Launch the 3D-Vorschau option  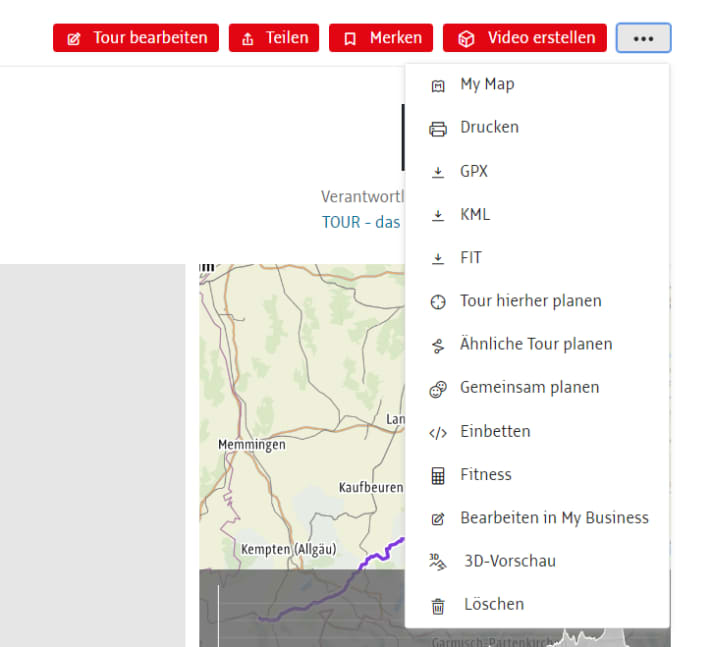pyautogui.click(x=509, y=561)
